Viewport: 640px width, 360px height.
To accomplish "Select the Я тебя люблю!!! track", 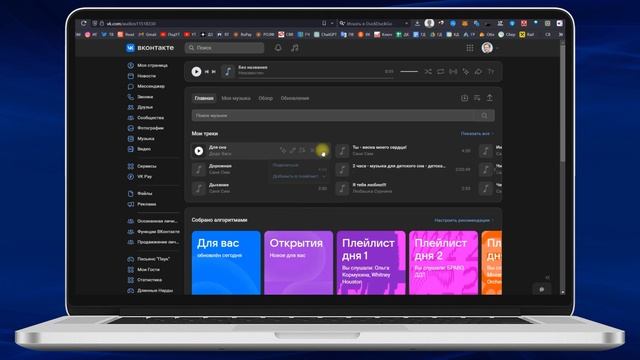I will click(404, 188).
